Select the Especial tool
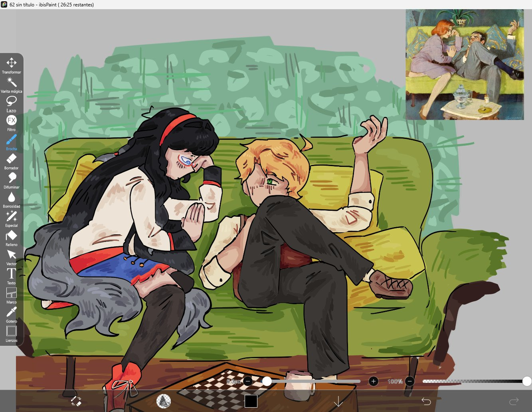The width and height of the screenshot is (532, 412). coord(11,219)
